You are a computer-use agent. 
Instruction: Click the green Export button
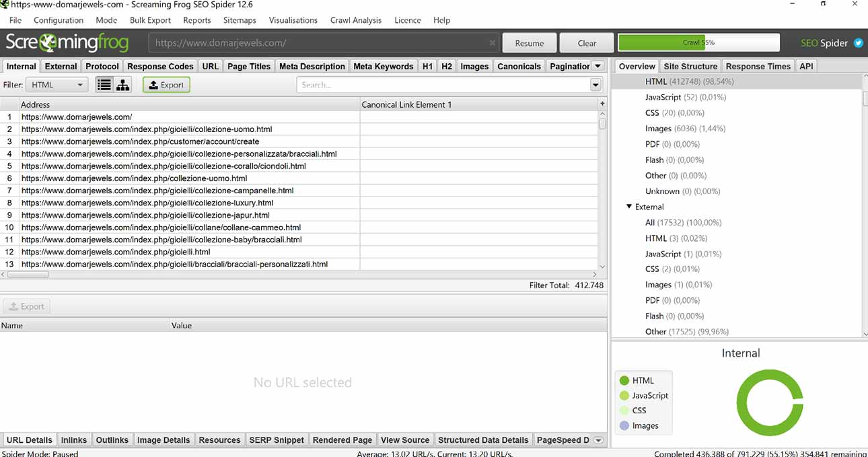(166, 85)
